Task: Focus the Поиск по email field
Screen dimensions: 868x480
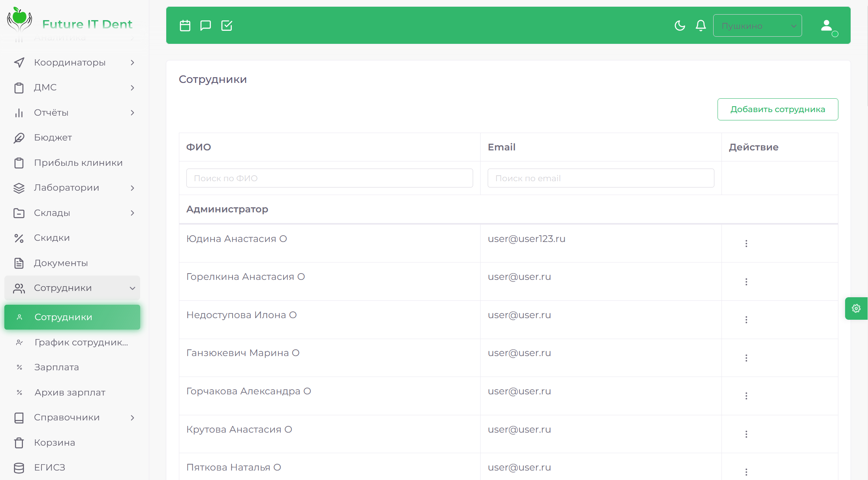Action: pyautogui.click(x=601, y=178)
